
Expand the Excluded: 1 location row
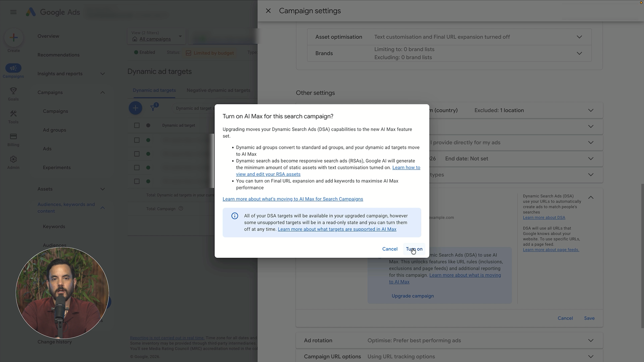tap(591, 110)
